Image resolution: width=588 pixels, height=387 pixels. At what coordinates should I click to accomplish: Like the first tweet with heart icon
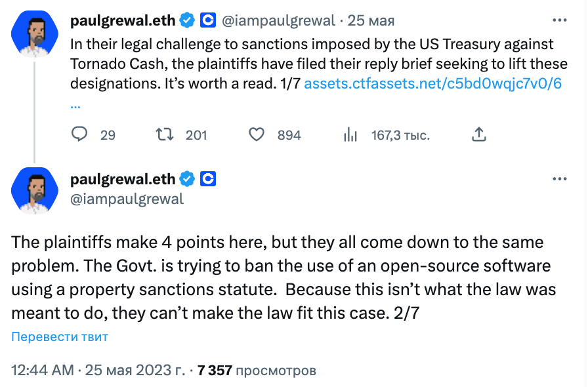(257, 134)
